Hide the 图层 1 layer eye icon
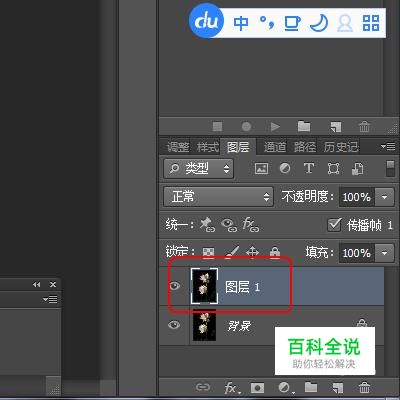 point(174,286)
